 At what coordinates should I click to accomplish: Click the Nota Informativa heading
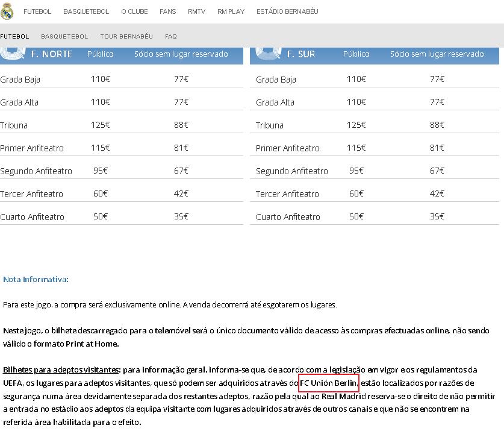(x=36, y=279)
